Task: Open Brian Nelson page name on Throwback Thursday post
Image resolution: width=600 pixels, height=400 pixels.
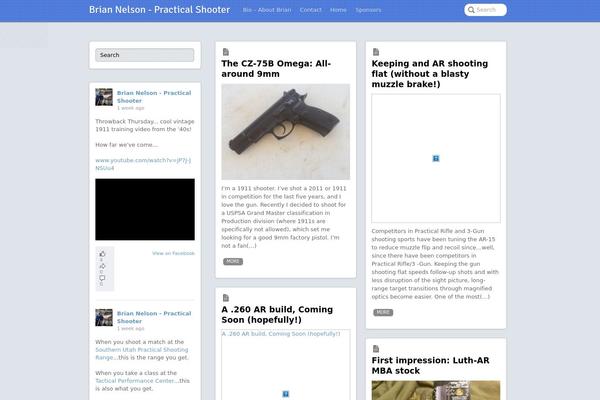Action: [x=154, y=97]
